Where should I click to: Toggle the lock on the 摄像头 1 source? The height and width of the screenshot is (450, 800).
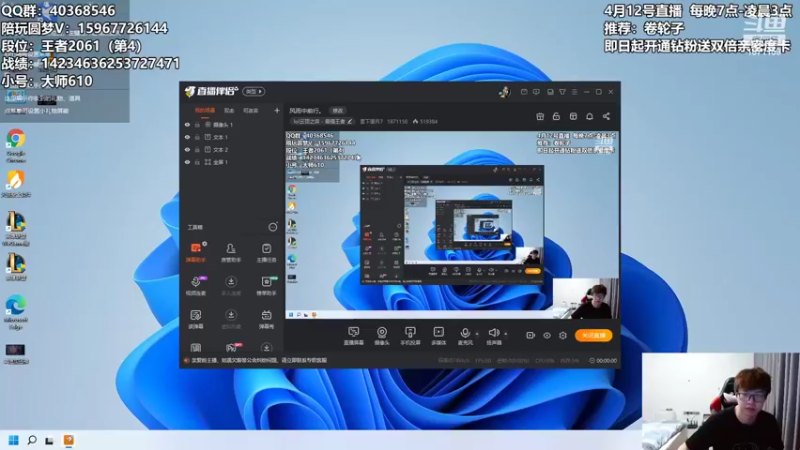[197, 124]
